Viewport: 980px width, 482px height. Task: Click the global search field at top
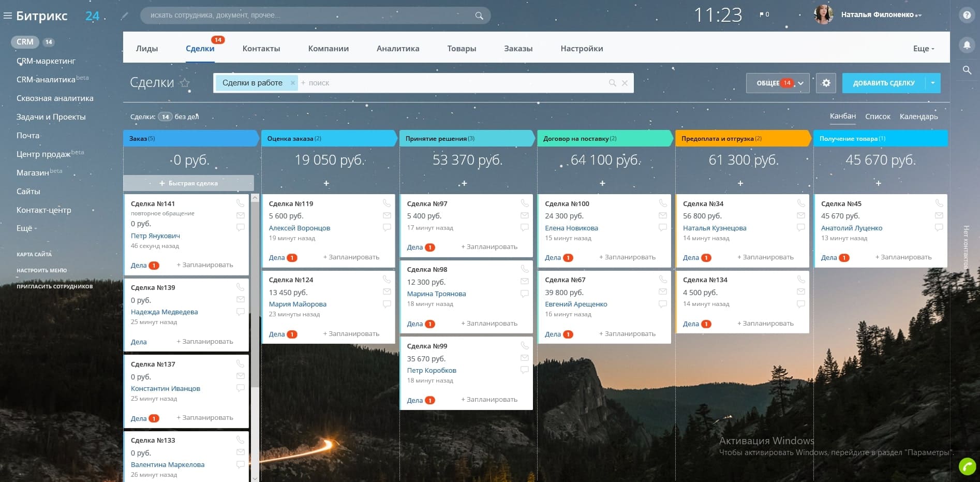click(310, 16)
